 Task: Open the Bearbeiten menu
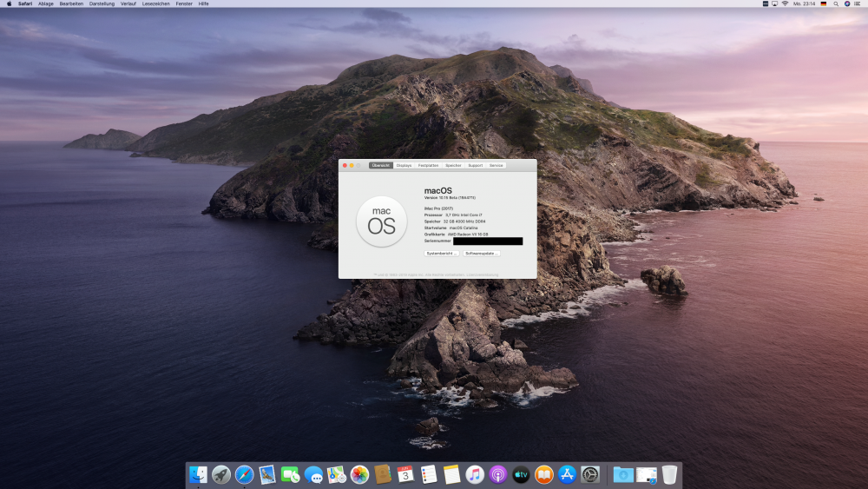click(71, 3)
